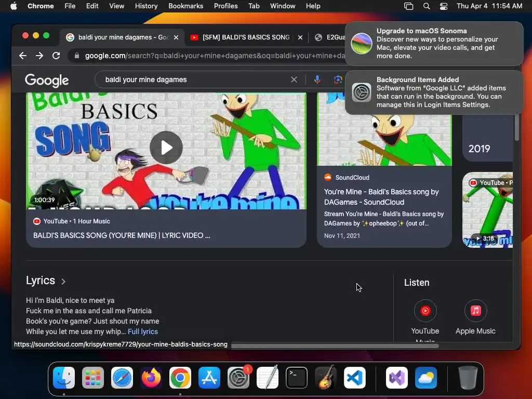
Task: Open TextEdit from the Dock
Action: tap(268, 378)
